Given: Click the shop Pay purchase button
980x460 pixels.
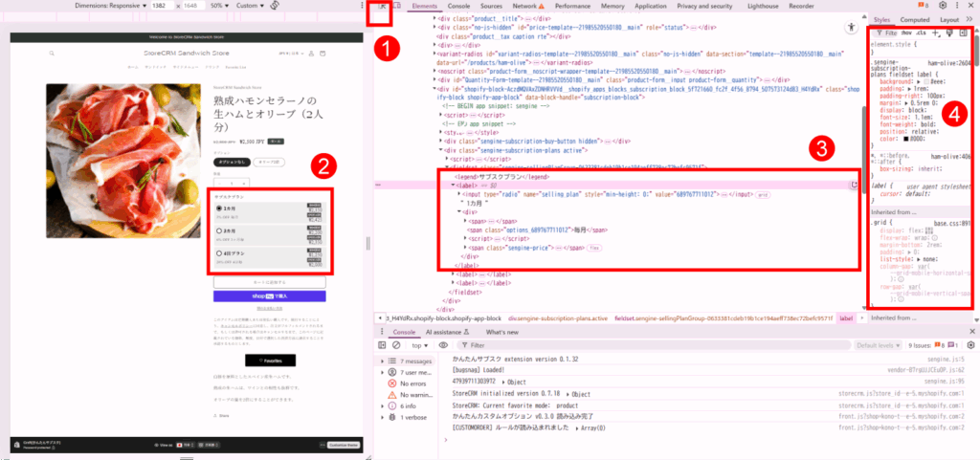Looking at the screenshot, I should coord(269,296).
